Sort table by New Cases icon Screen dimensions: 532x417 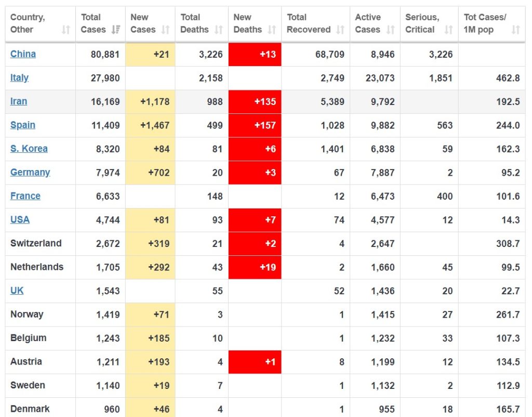[165, 30]
